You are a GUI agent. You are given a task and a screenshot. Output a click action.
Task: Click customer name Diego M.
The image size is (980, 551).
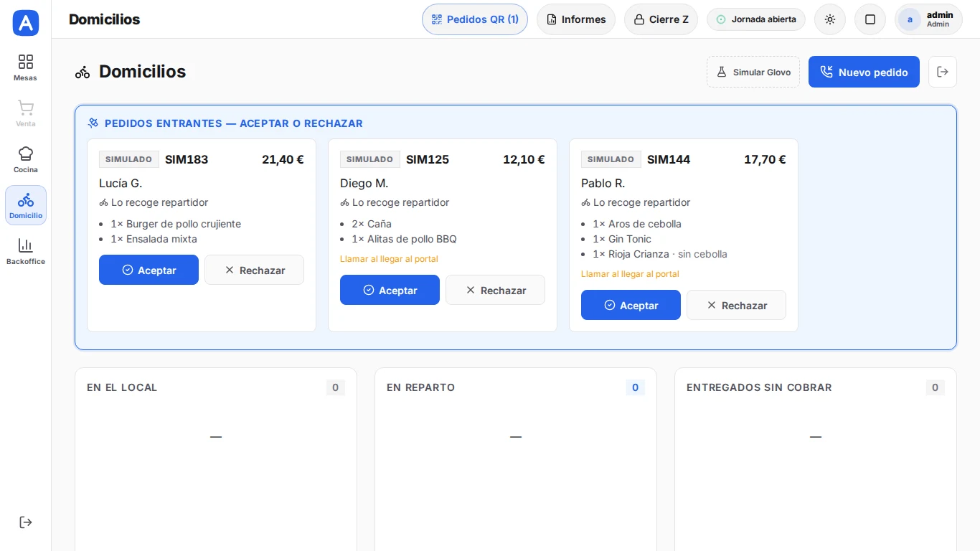click(364, 183)
